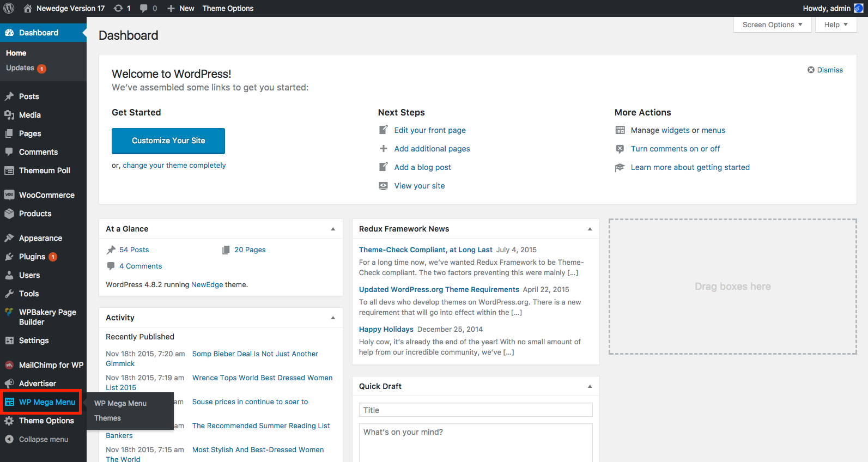868x462 pixels.
Task: Click the admin avatar icon
Action: pos(859,8)
